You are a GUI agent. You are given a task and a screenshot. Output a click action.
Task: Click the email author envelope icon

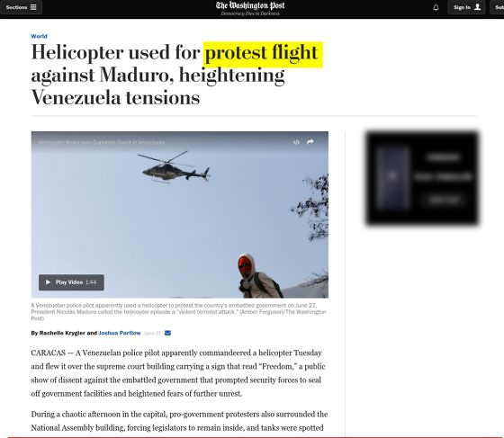pos(167,333)
